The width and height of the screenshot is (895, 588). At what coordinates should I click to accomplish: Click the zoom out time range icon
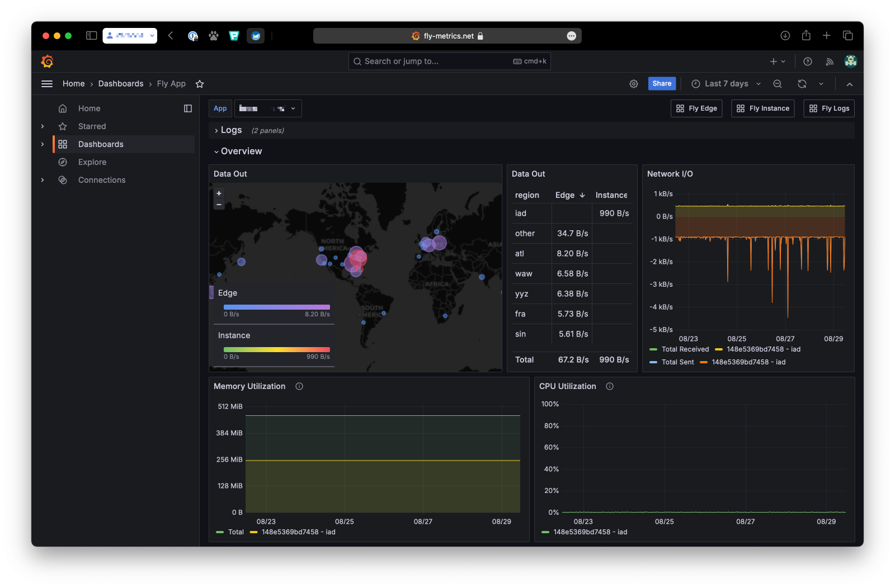778,84
